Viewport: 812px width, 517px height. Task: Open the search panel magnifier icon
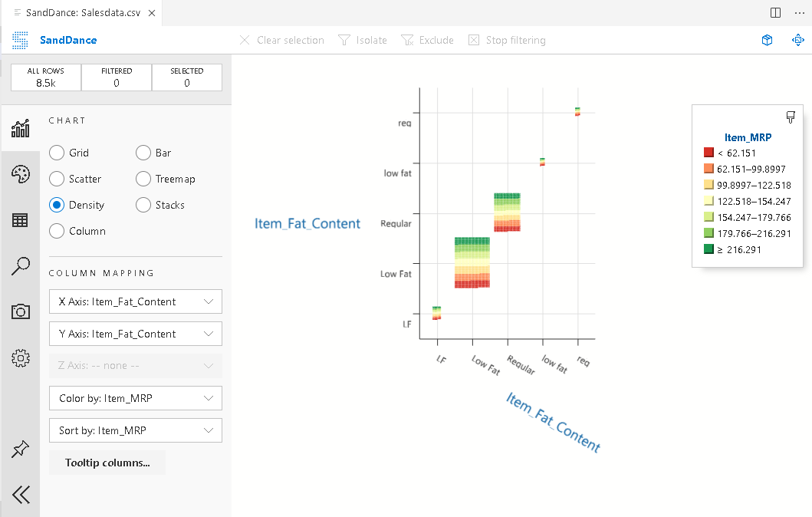(20, 266)
